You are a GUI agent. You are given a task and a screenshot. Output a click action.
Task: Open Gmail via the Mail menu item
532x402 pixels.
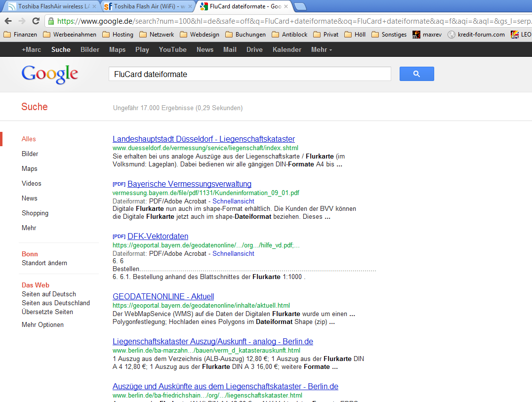(230, 49)
